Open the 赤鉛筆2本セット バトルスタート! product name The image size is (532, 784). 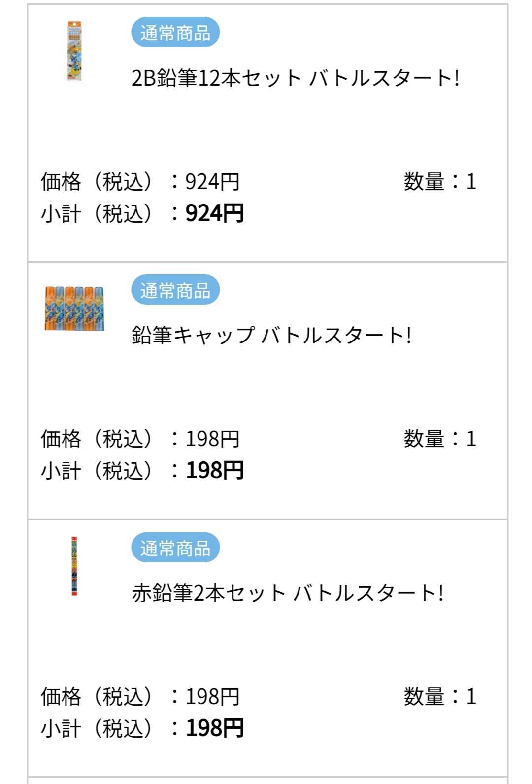point(287,593)
